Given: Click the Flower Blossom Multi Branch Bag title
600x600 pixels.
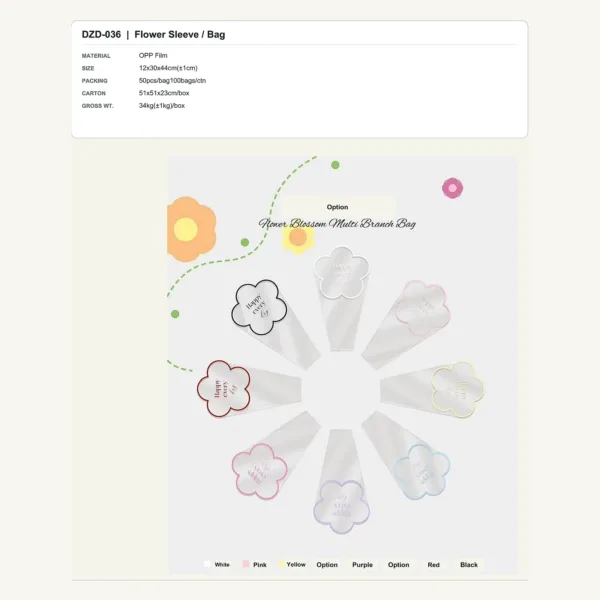Looking at the screenshot, I should click(337, 223).
